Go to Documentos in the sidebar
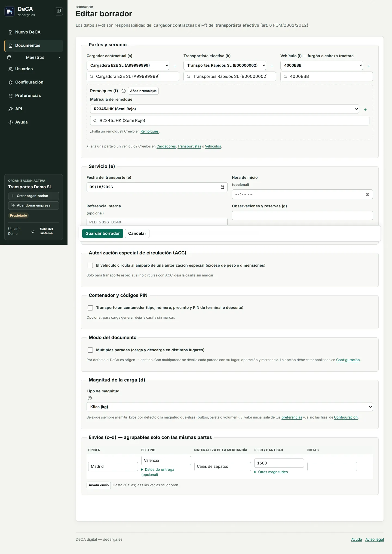Screen dimensions: 392x554 pos(34,45)
